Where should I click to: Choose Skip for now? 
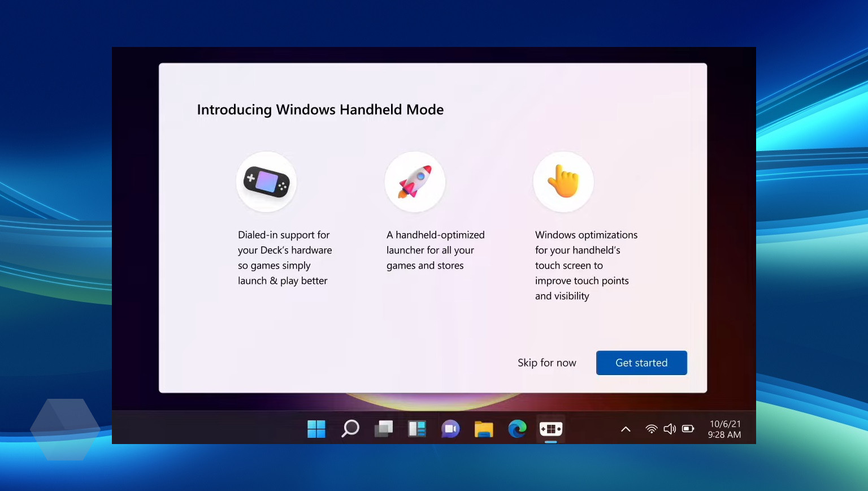(x=547, y=363)
